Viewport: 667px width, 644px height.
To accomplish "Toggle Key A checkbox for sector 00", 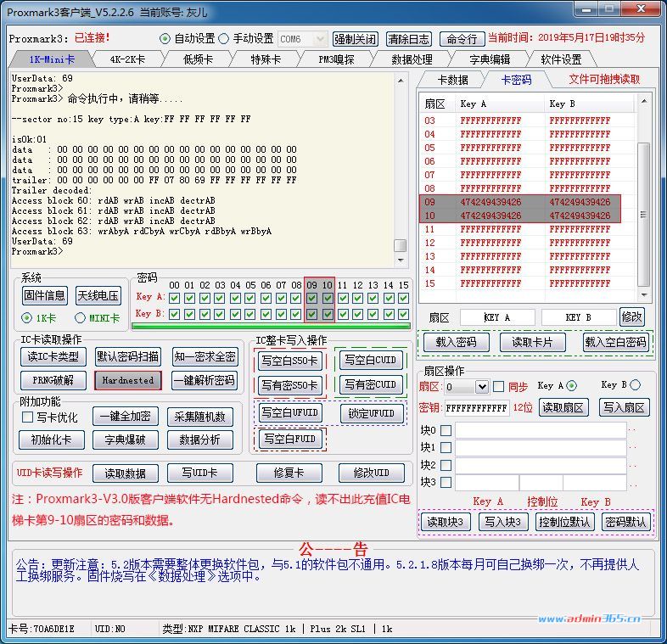I will 174,298.
